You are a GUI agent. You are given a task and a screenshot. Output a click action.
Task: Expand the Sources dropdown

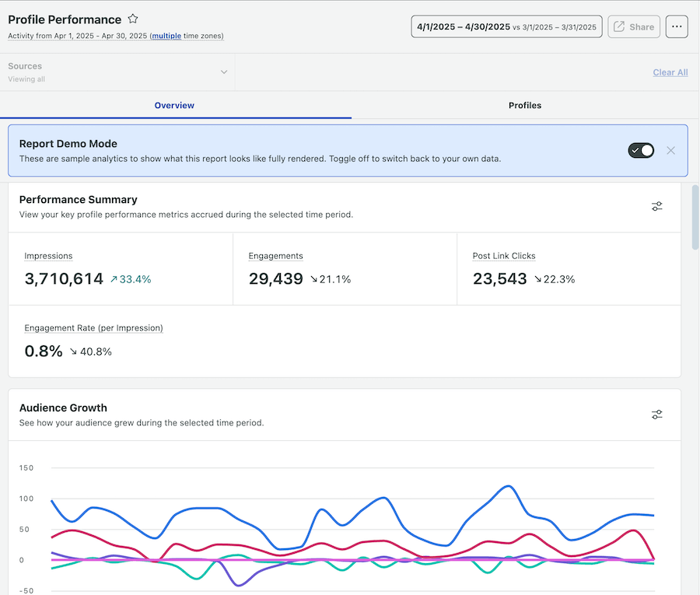(224, 72)
